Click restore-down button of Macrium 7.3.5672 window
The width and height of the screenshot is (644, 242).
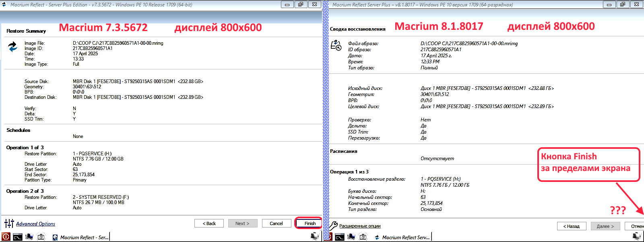(300, 4)
